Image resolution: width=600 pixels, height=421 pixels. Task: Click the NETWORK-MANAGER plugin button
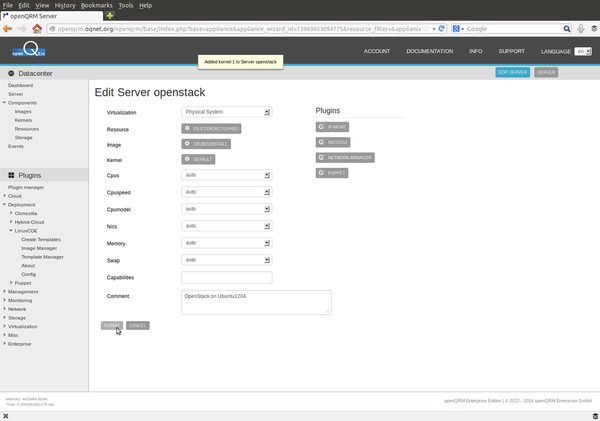pos(345,158)
